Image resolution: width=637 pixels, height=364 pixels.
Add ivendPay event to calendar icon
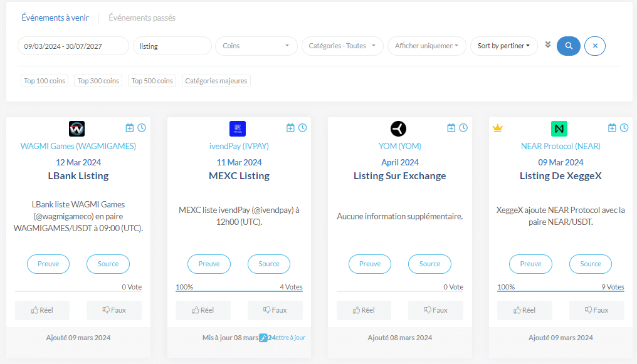click(x=290, y=128)
